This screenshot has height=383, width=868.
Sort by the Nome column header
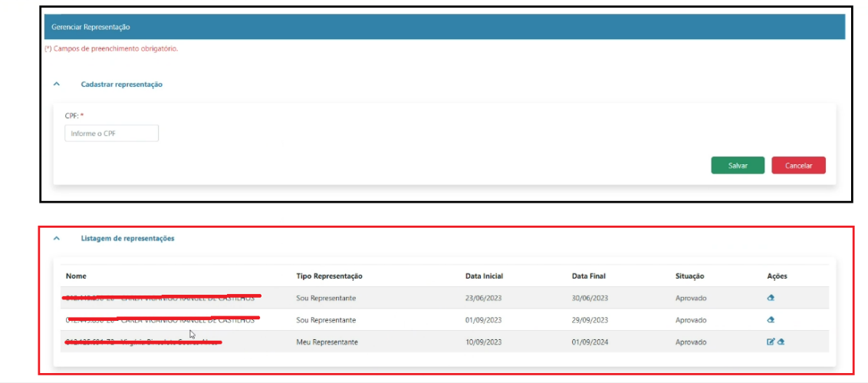tap(75, 276)
